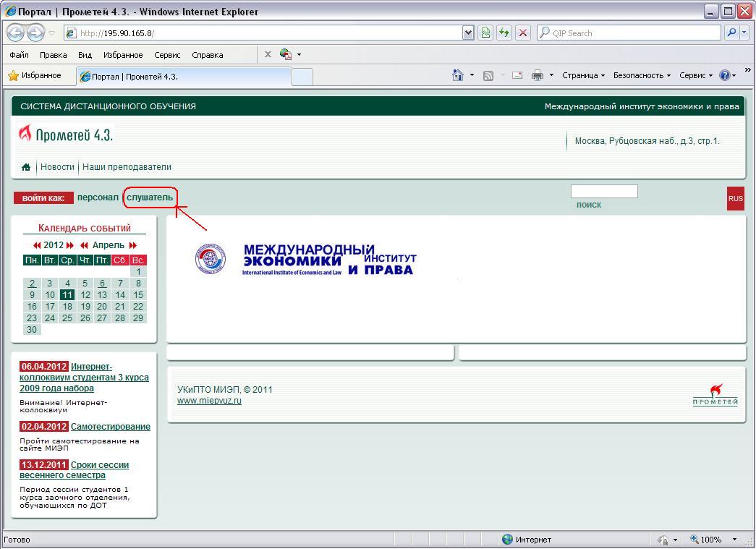Image resolution: width=756 pixels, height=549 pixels.
Task: Go to previous year in calendar
Action: click(x=37, y=245)
